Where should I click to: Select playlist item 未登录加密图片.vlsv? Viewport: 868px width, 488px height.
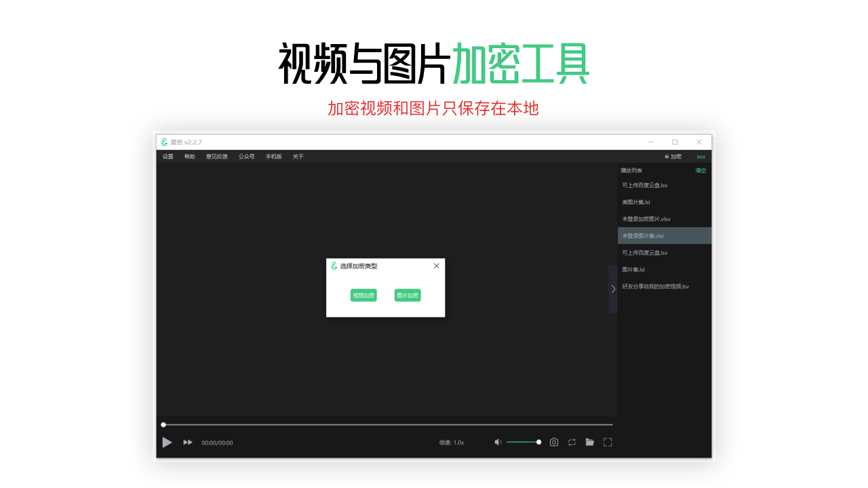click(665, 219)
